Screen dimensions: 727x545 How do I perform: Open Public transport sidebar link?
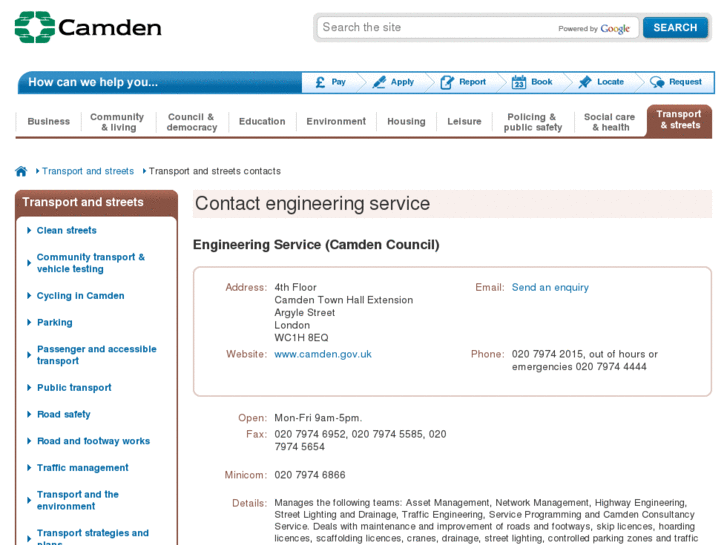click(74, 388)
